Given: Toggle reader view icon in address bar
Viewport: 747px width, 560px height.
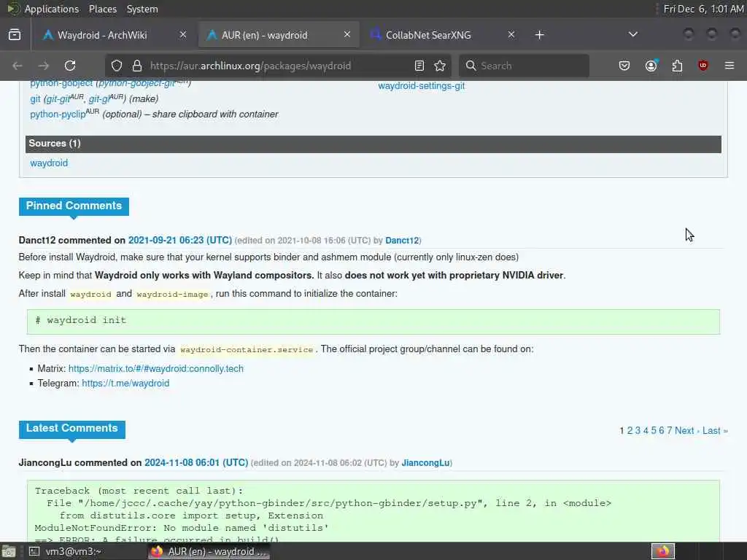Looking at the screenshot, I should 419,66.
